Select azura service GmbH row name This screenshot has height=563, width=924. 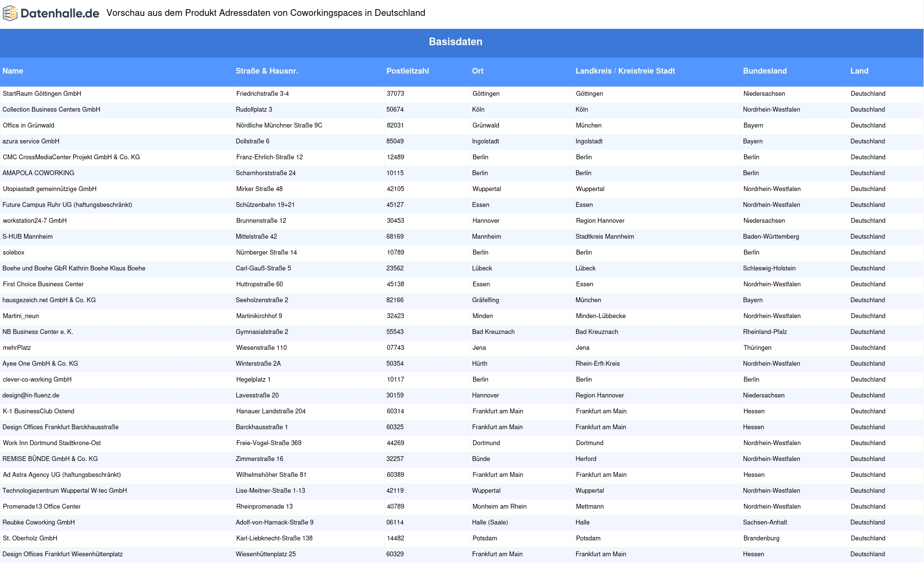click(31, 141)
